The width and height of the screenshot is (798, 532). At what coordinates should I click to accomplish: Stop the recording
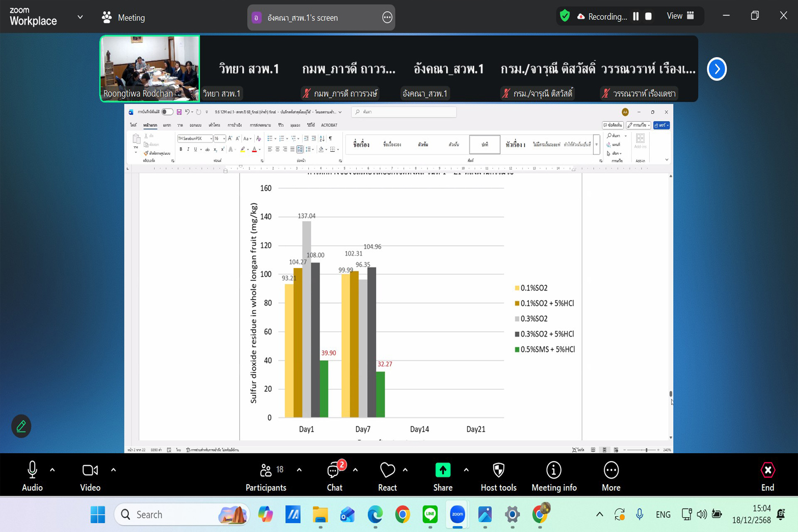(648, 16)
